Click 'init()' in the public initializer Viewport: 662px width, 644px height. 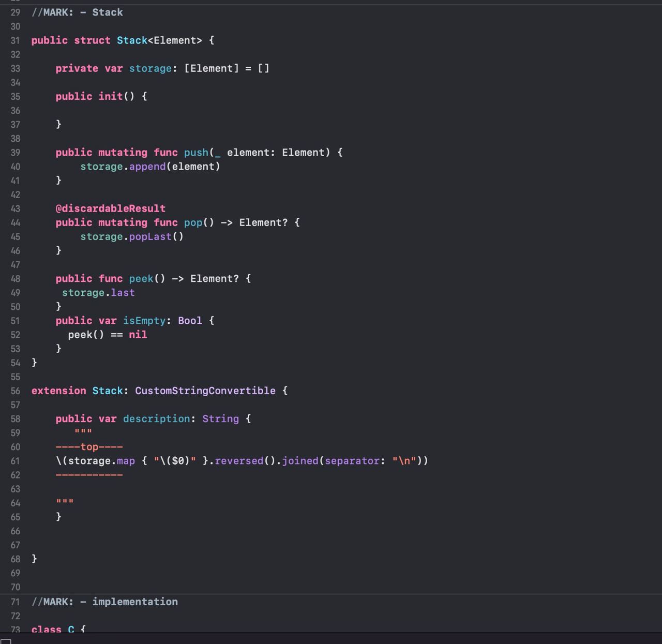[116, 96]
